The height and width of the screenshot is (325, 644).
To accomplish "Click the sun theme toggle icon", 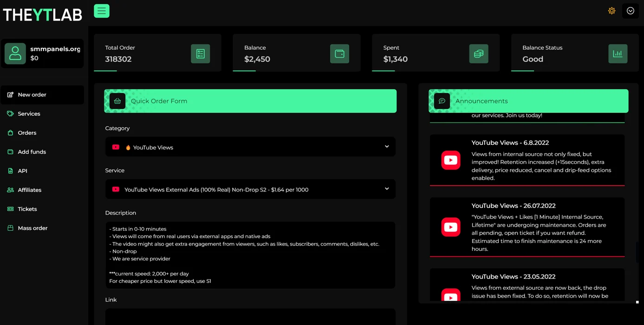I will (x=611, y=11).
